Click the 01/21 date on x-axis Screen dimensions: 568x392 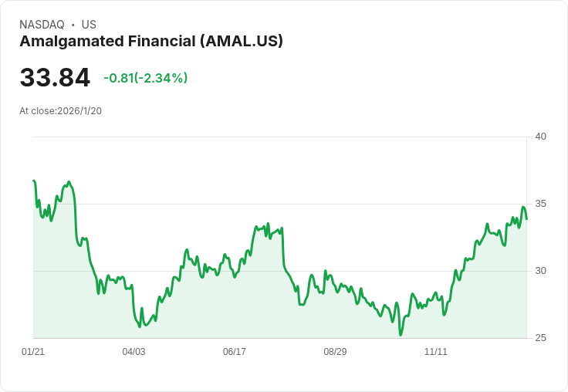(x=33, y=352)
